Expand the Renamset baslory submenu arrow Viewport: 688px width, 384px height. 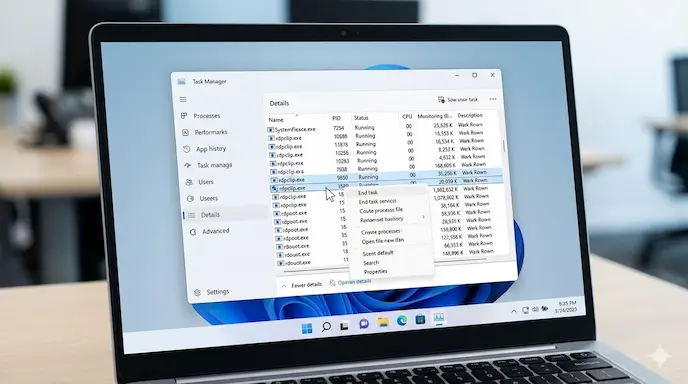tap(423, 217)
